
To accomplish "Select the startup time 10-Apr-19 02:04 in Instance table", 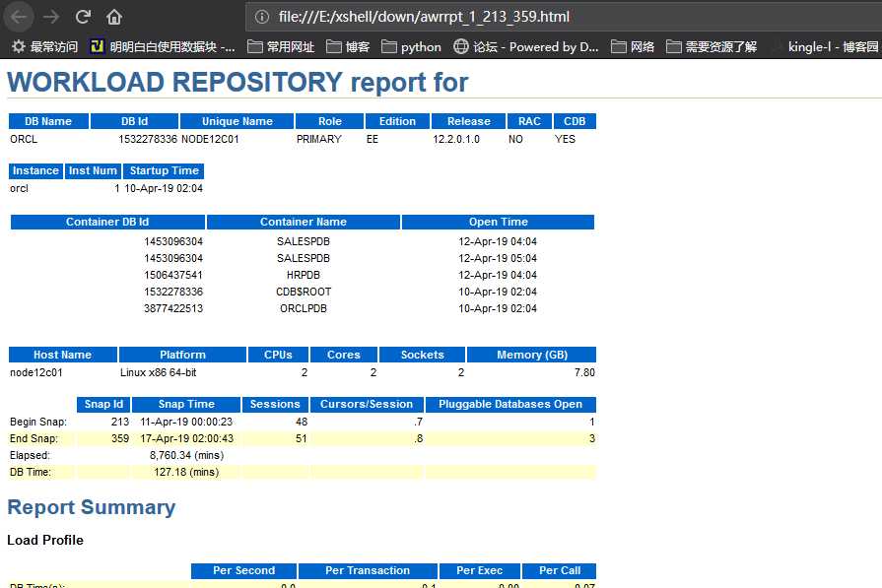I will point(164,188).
